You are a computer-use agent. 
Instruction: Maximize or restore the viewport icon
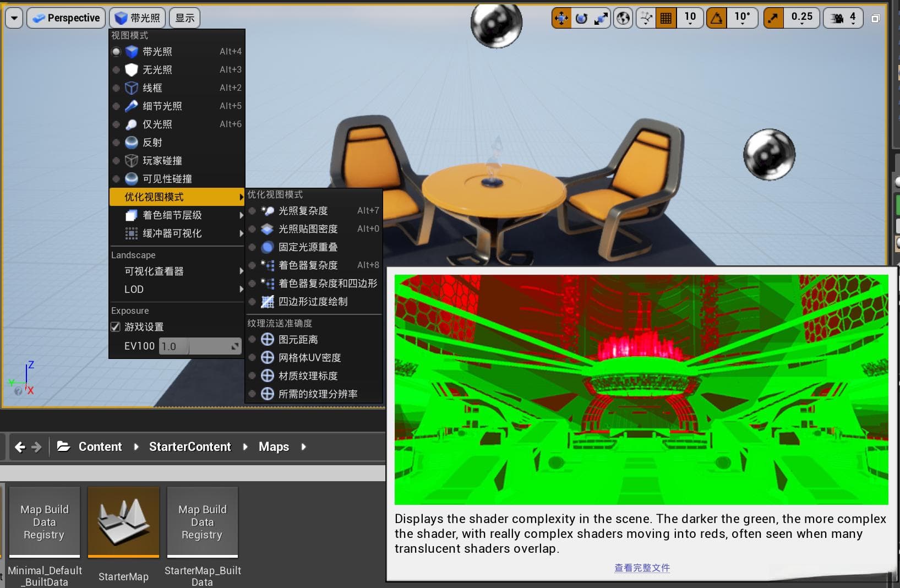click(875, 19)
